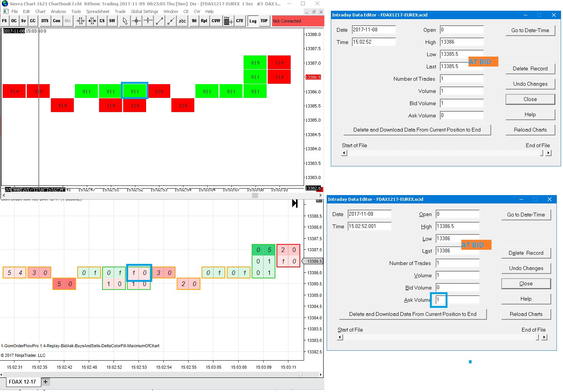Open the Tools menu
The image size is (563, 392).
tap(76, 11)
